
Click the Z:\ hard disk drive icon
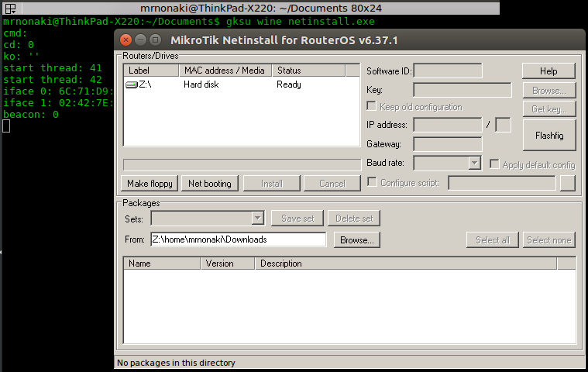click(x=132, y=84)
